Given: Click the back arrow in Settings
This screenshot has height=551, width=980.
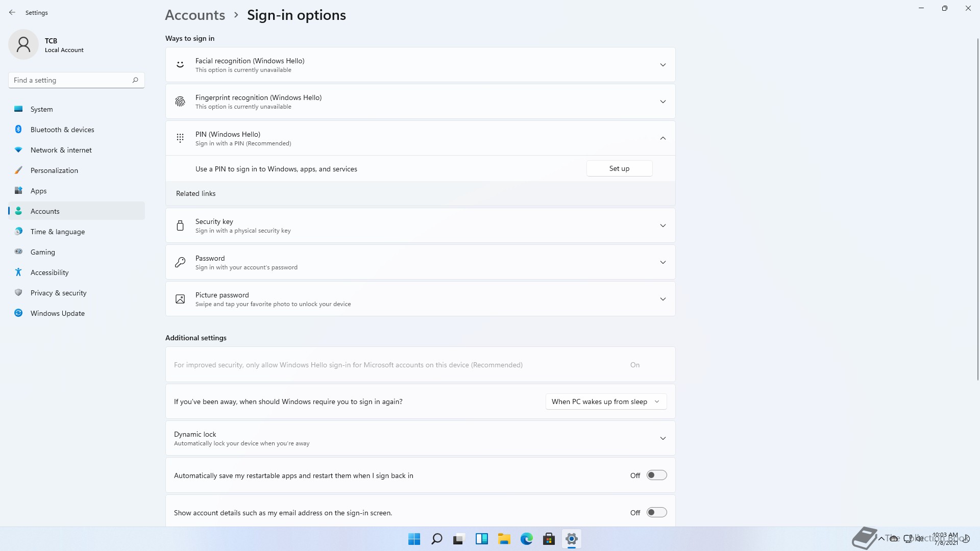Looking at the screenshot, I should (x=12, y=12).
